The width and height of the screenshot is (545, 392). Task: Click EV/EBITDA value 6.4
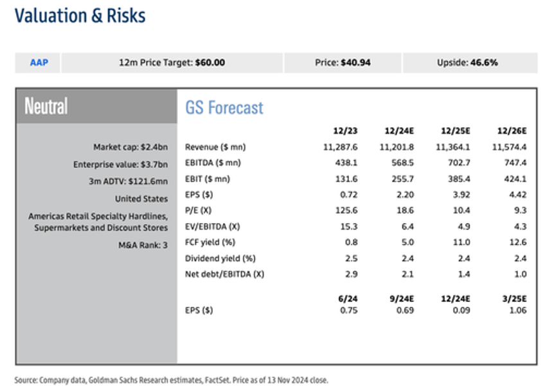pos(407,227)
